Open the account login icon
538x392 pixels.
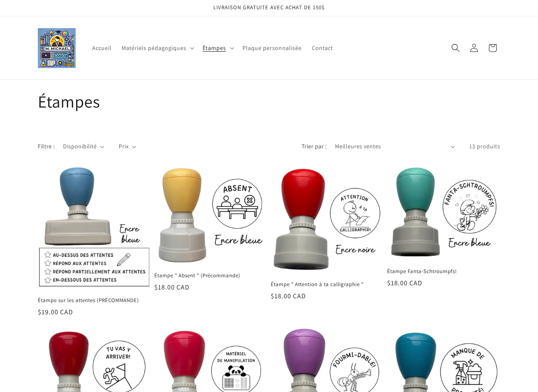(x=474, y=48)
